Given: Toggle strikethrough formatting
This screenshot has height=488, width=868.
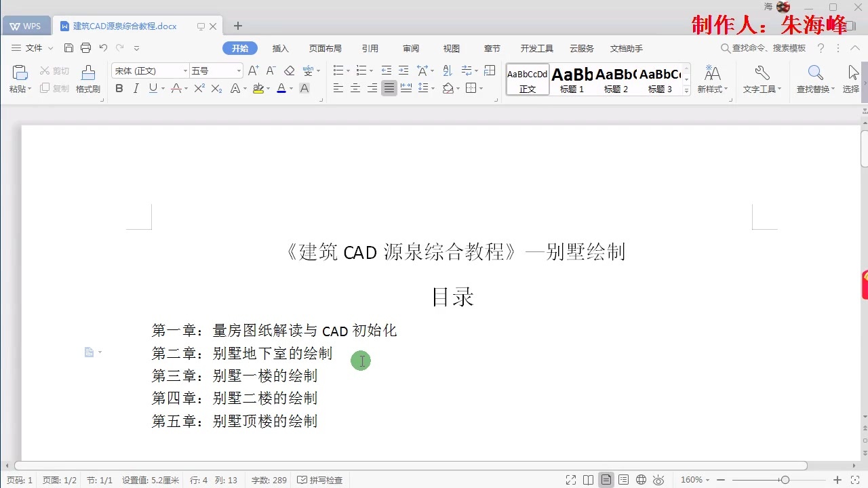Looking at the screenshot, I should pos(176,88).
